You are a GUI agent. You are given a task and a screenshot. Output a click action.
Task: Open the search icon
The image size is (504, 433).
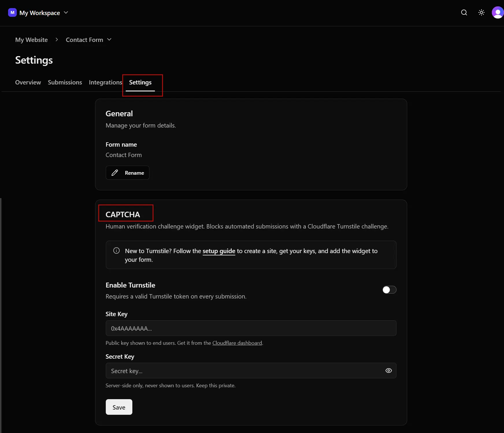[464, 12]
